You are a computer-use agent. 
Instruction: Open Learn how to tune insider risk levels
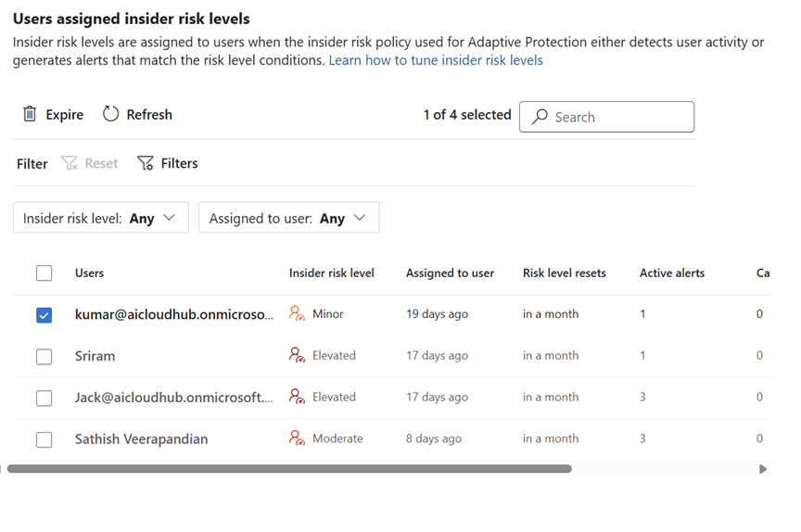click(436, 60)
